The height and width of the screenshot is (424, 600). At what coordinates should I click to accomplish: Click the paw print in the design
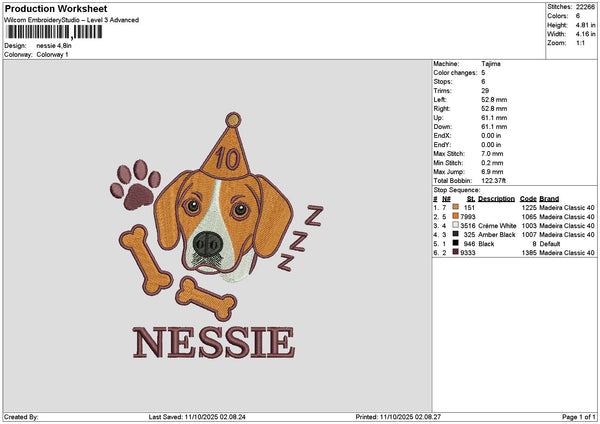(x=135, y=185)
